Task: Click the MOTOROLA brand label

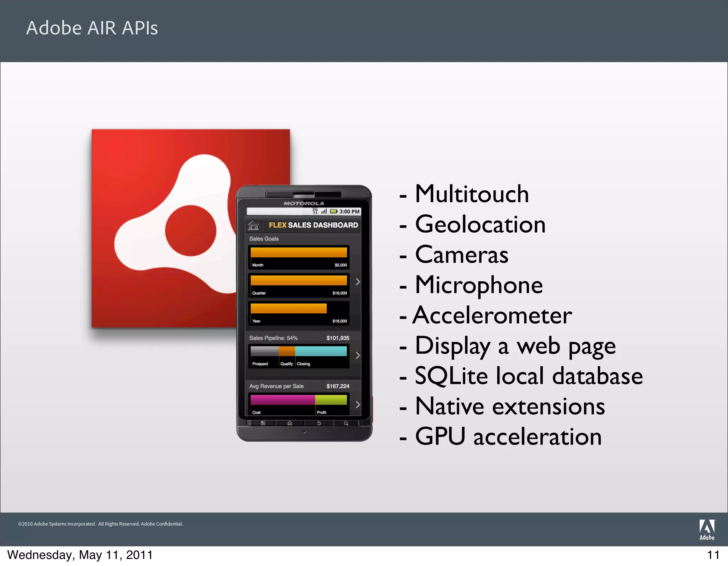Action: coord(304,204)
